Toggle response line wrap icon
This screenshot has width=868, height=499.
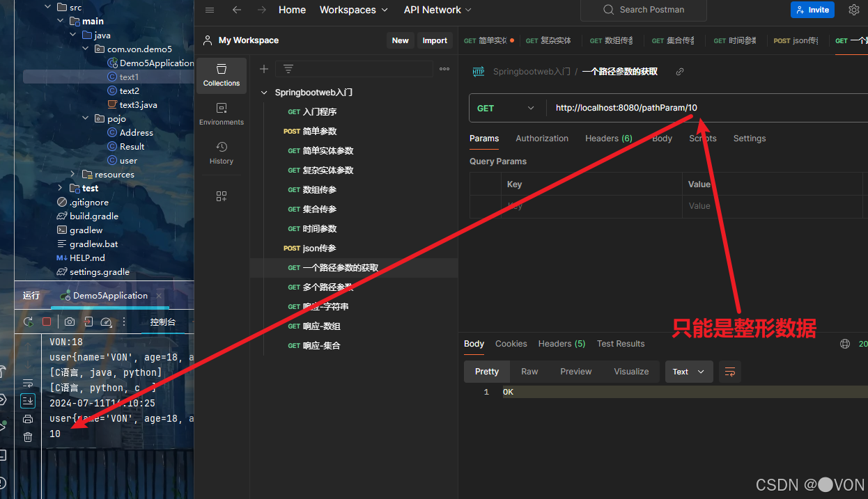click(730, 372)
